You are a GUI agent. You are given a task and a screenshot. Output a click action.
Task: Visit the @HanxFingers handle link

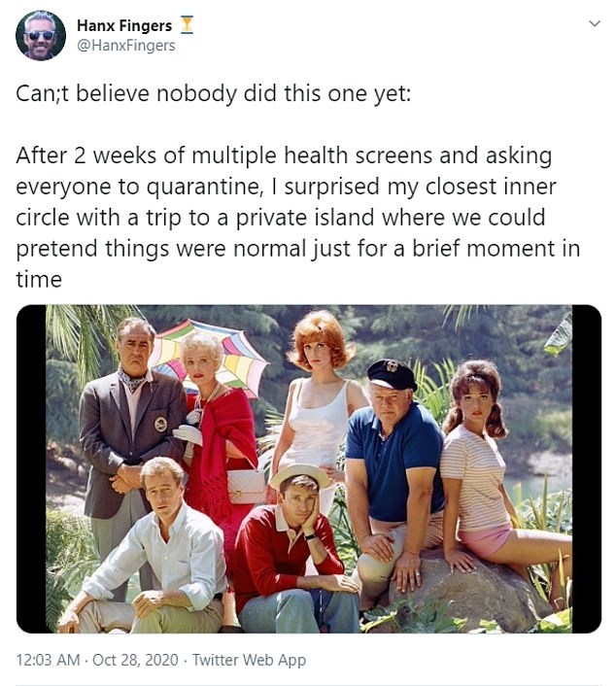(x=126, y=46)
